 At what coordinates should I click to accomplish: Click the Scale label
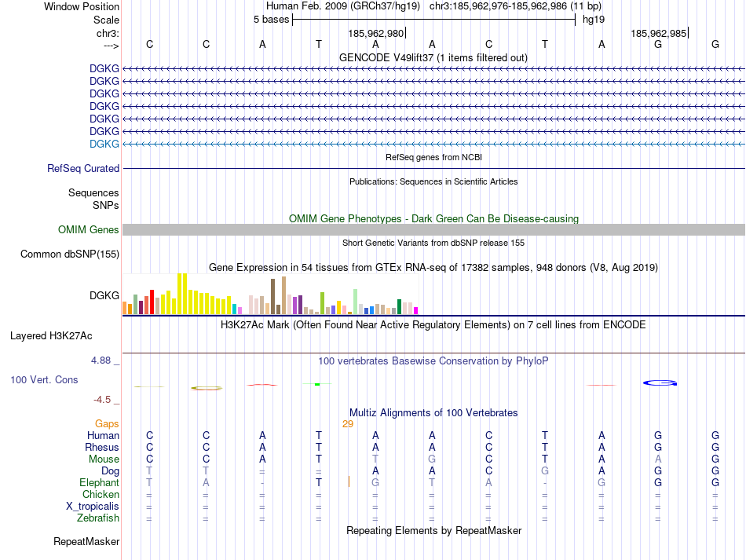pyautogui.click(x=106, y=20)
